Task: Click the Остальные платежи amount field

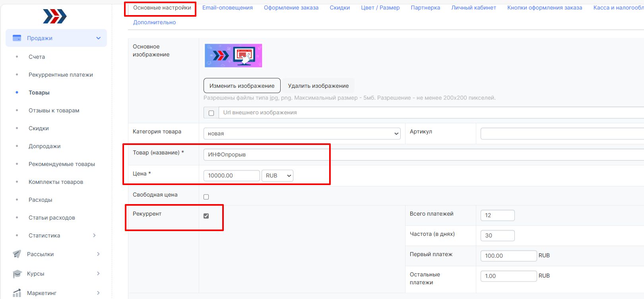Action: pos(508,276)
